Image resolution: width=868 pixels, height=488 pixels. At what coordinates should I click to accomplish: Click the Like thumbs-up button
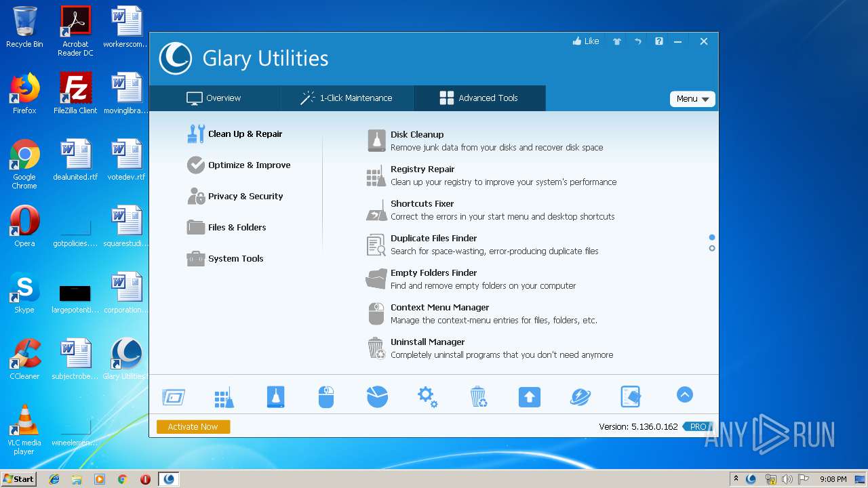(586, 41)
